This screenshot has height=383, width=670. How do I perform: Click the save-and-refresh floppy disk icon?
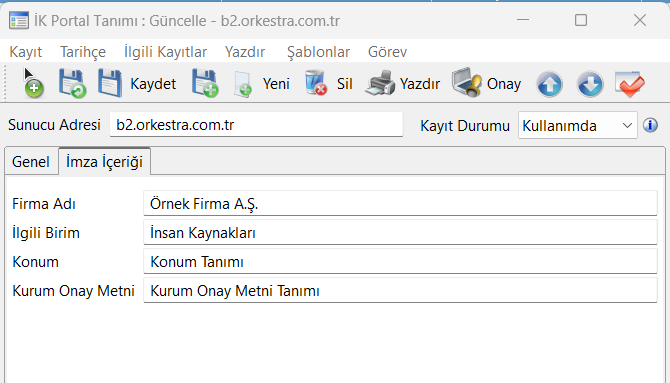click(72, 84)
